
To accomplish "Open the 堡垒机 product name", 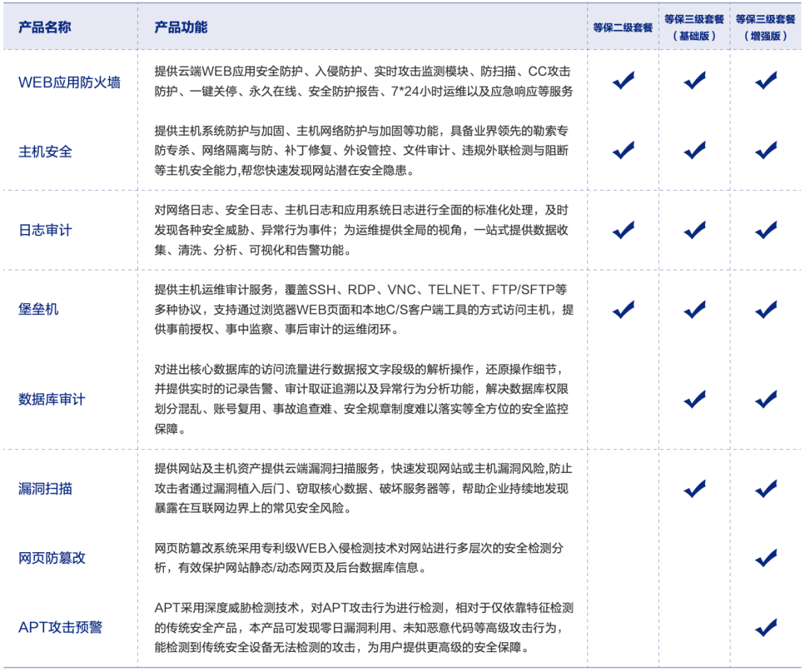I will point(39,309).
